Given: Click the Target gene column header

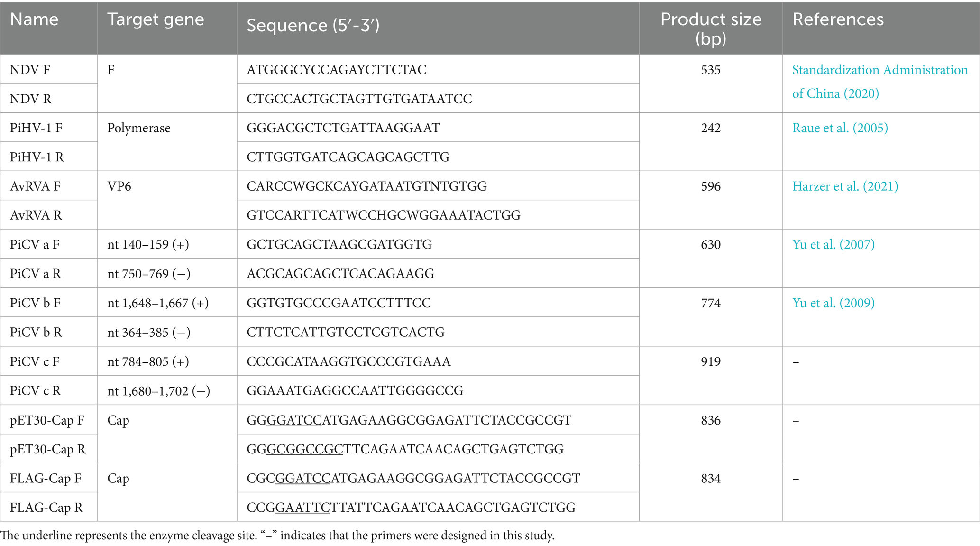Looking at the screenshot, I should click(156, 19).
